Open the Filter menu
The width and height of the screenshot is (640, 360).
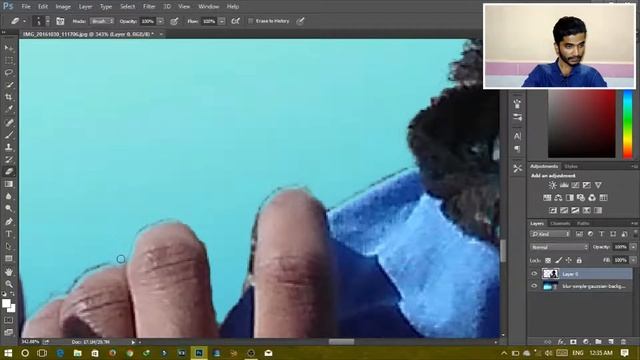[149, 7]
